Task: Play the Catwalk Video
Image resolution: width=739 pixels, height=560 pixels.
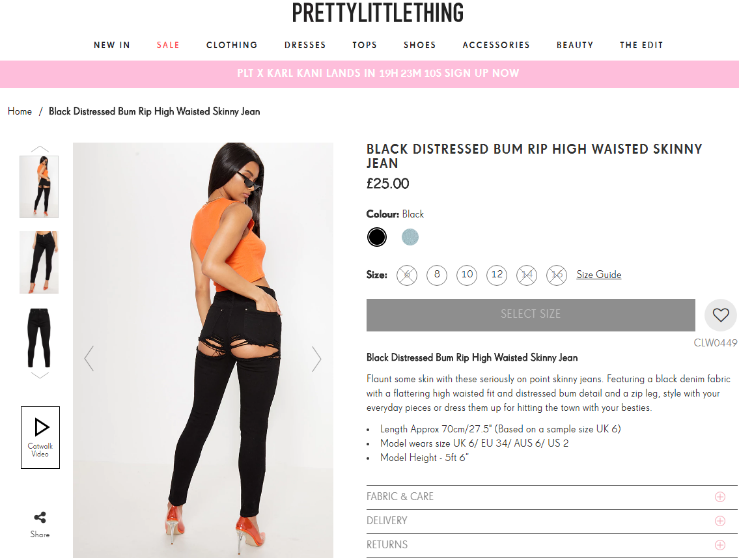Action: [40, 438]
